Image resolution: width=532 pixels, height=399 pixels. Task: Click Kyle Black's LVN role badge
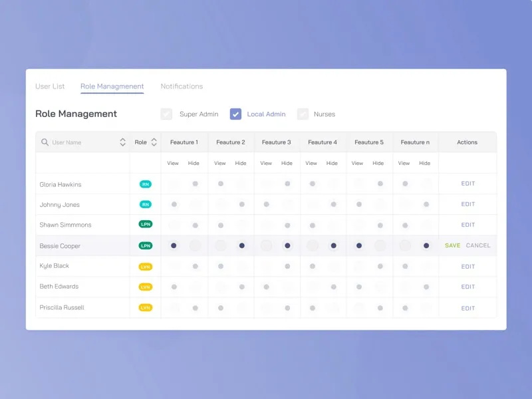(145, 266)
